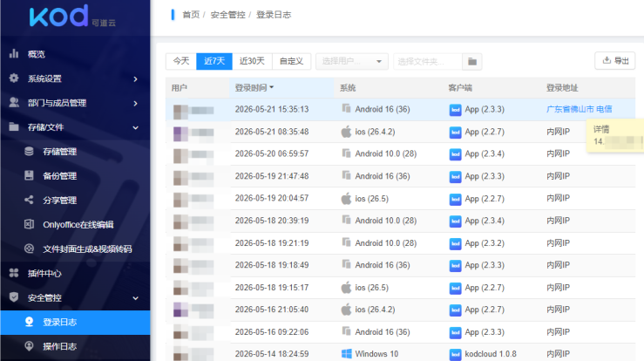Open 概览 in the sidebar menu
644x361 pixels.
[x=75, y=54]
